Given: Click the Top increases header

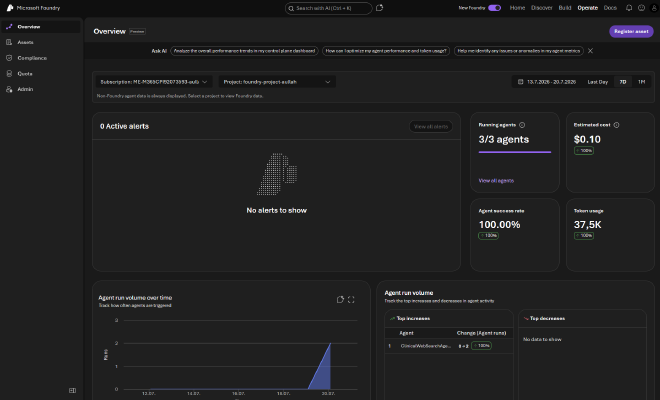Looking at the screenshot, I should click(x=412, y=318).
